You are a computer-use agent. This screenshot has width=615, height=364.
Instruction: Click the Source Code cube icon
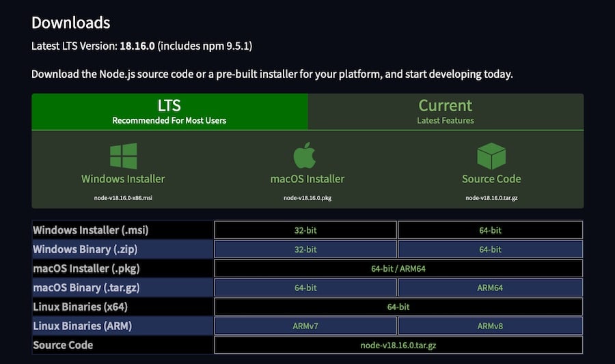pyautogui.click(x=491, y=156)
